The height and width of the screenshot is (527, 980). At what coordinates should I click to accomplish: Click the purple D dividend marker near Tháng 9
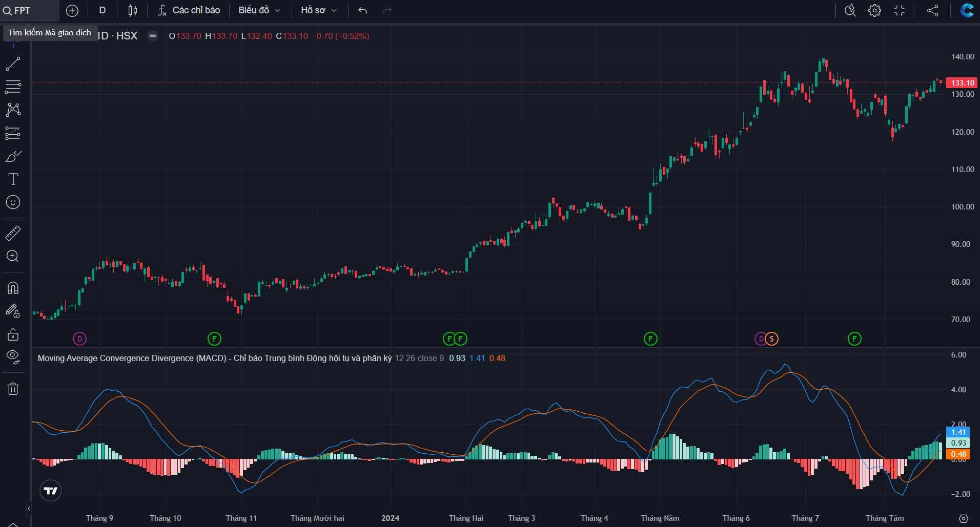pos(79,339)
